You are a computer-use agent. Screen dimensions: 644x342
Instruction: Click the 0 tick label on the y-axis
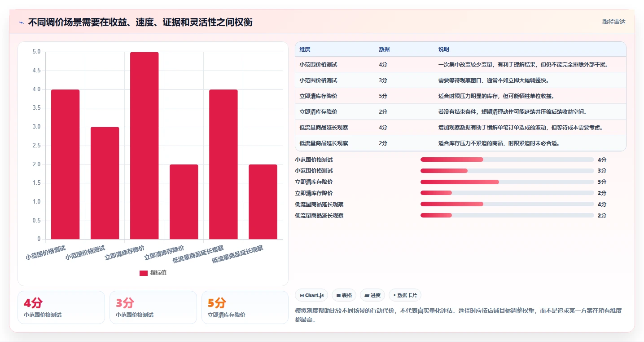(x=39, y=239)
